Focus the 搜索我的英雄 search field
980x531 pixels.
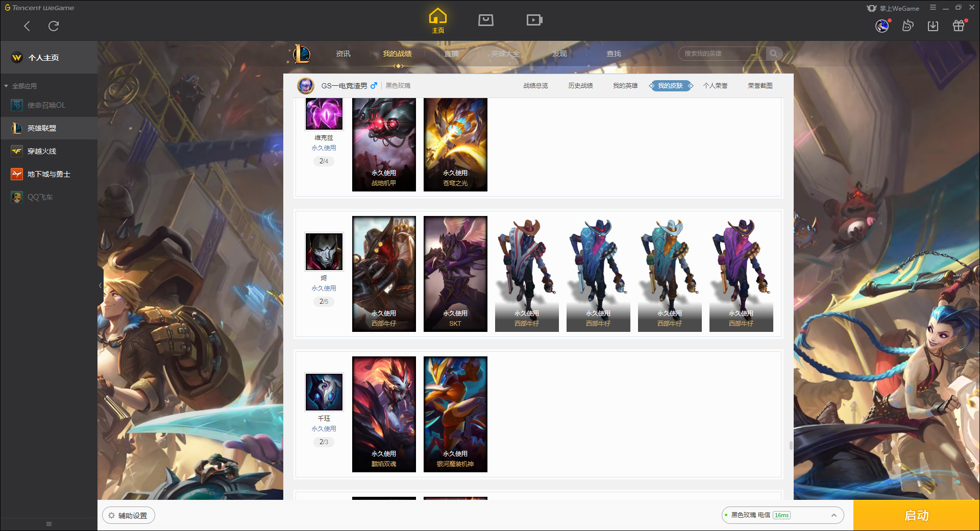722,54
